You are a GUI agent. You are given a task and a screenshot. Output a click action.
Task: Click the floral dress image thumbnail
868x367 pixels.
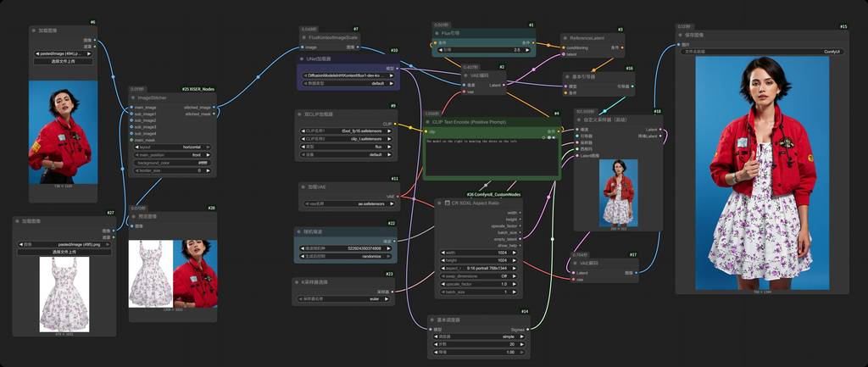tap(64, 294)
